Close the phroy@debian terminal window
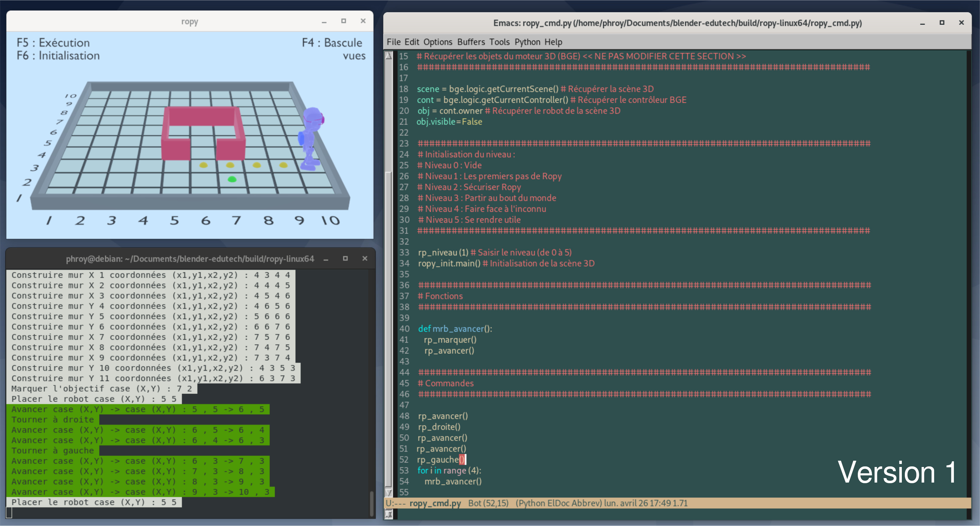The image size is (980, 526). pos(365,259)
